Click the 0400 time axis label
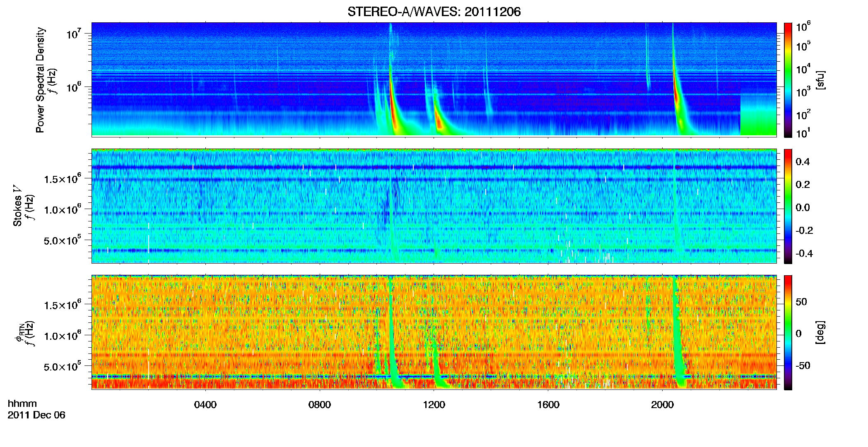Viewport: 868px width, 447px height. pos(205,404)
